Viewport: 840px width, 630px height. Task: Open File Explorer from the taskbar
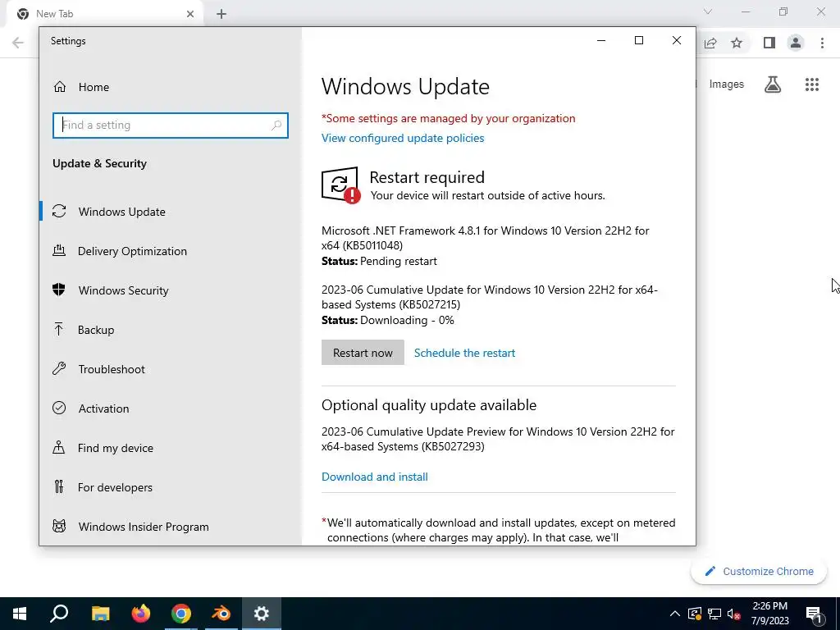(x=100, y=614)
